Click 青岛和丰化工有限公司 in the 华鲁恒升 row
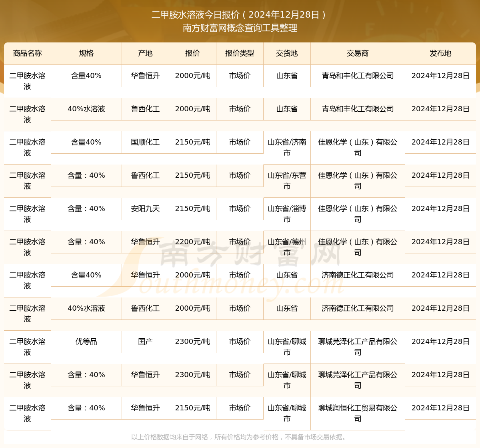The image size is (480, 448). click(x=358, y=76)
